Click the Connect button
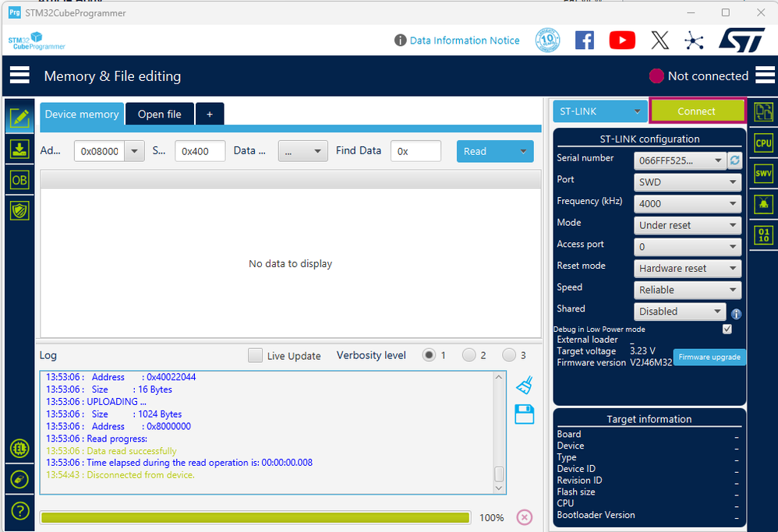Image resolution: width=778 pixels, height=532 pixels. (697, 111)
